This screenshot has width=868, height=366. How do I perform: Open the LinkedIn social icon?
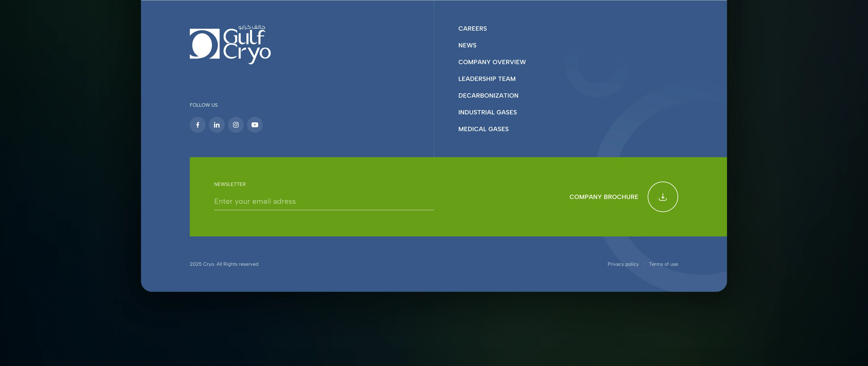click(217, 125)
